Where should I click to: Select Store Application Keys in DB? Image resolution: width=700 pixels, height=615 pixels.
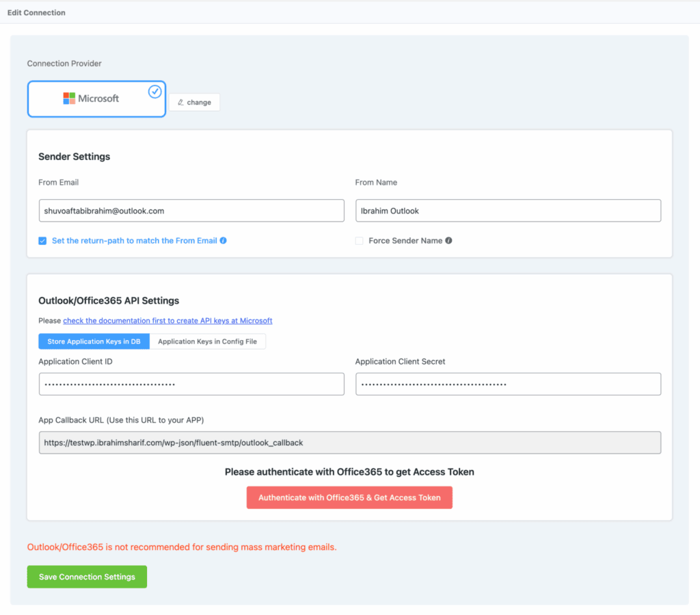point(94,341)
